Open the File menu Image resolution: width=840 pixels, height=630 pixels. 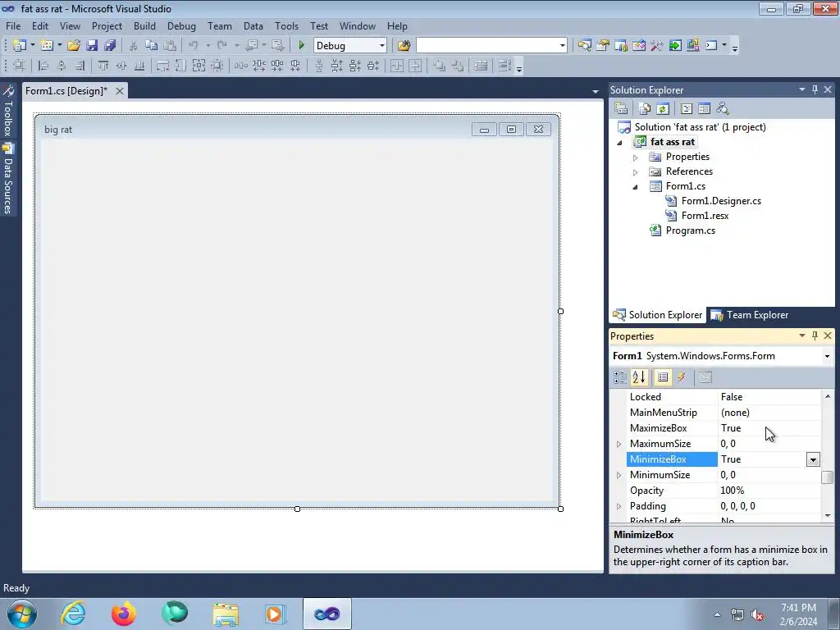pos(13,25)
